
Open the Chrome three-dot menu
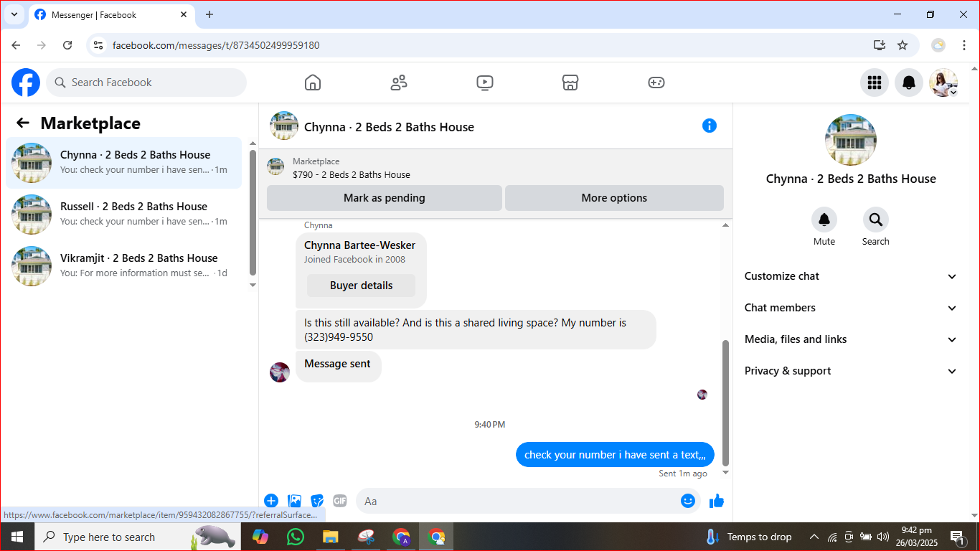tap(964, 45)
